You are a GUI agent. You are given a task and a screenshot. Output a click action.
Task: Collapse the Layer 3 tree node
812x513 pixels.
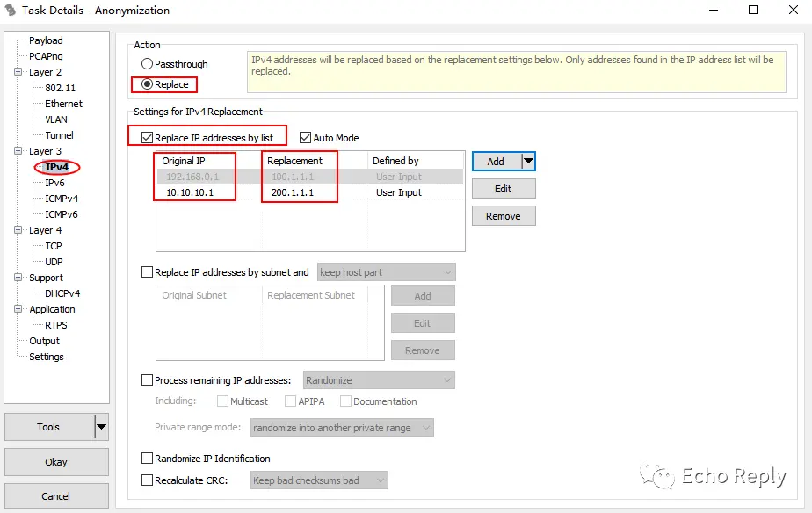click(x=18, y=151)
